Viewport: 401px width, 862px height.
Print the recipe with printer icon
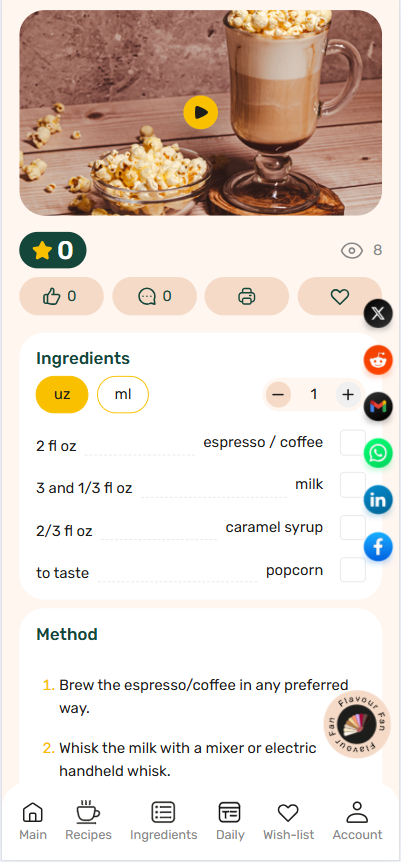[x=246, y=296]
